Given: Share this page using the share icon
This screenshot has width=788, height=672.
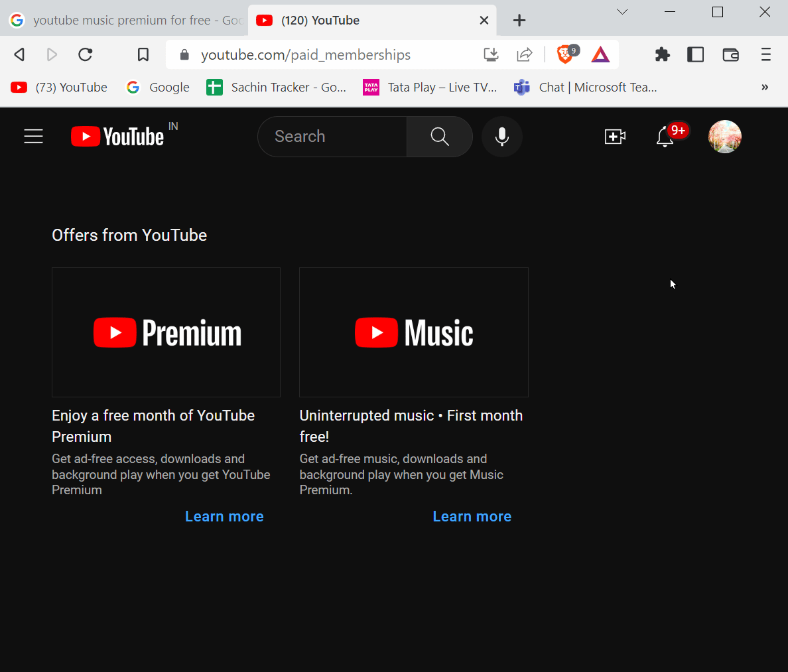Looking at the screenshot, I should 524,54.
